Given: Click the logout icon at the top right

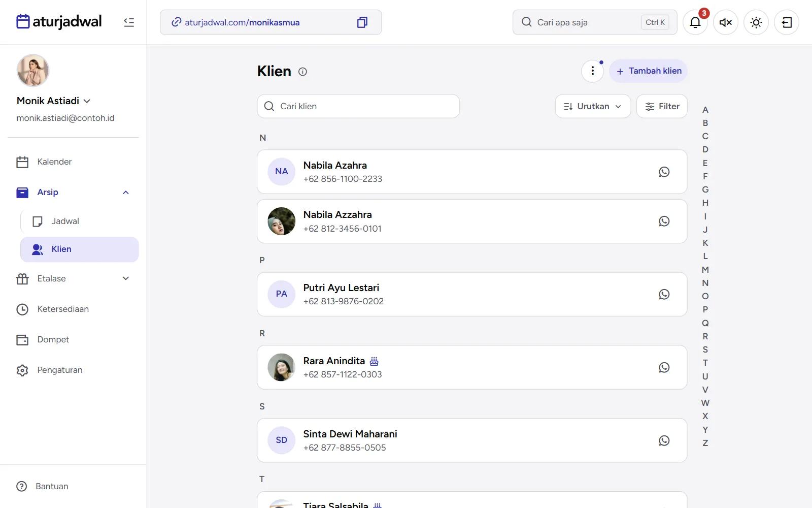Looking at the screenshot, I should pyautogui.click(x=787, y=22).
